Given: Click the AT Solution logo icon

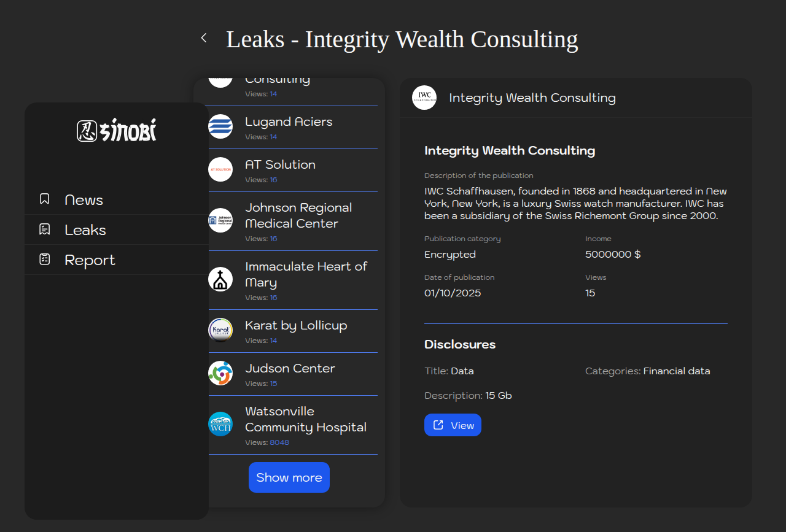Looking at the screenshot, I should point(220,169).
